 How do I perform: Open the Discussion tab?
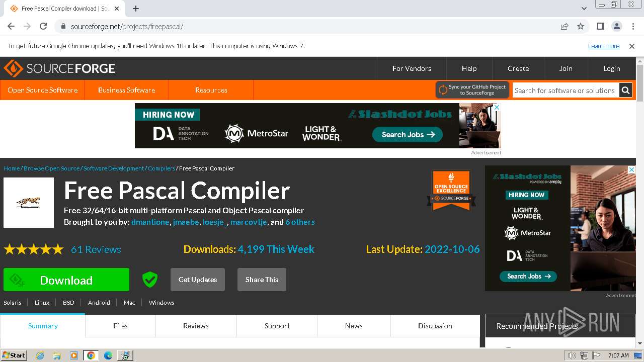pyautogui.click(x=435, y=326)
